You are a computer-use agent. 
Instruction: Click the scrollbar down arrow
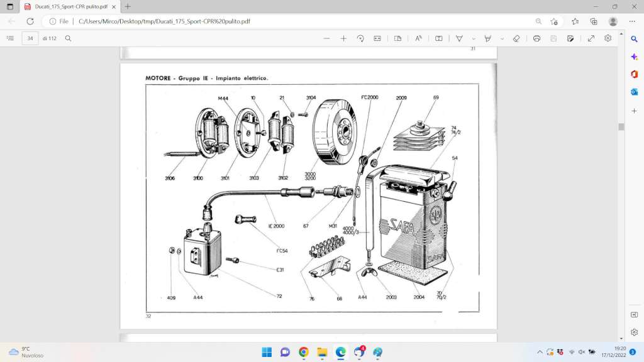(621, 339)
